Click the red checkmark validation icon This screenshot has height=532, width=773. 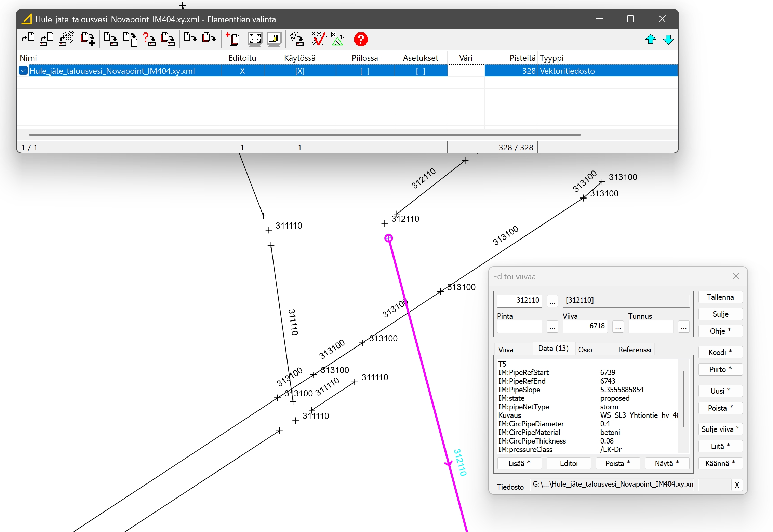319,39
